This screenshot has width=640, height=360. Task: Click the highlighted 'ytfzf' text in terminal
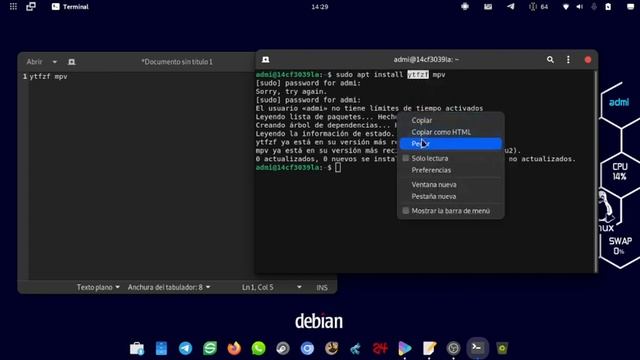(x=418, y=75)
